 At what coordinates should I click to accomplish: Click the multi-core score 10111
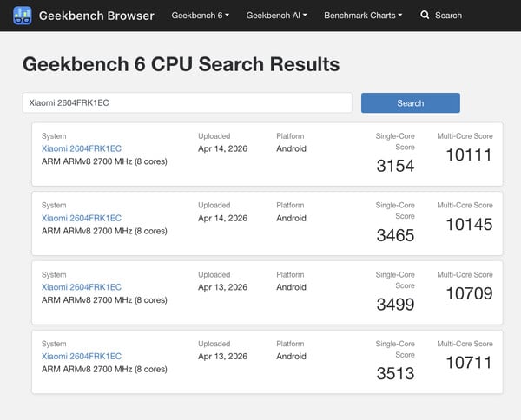point(468,155)
